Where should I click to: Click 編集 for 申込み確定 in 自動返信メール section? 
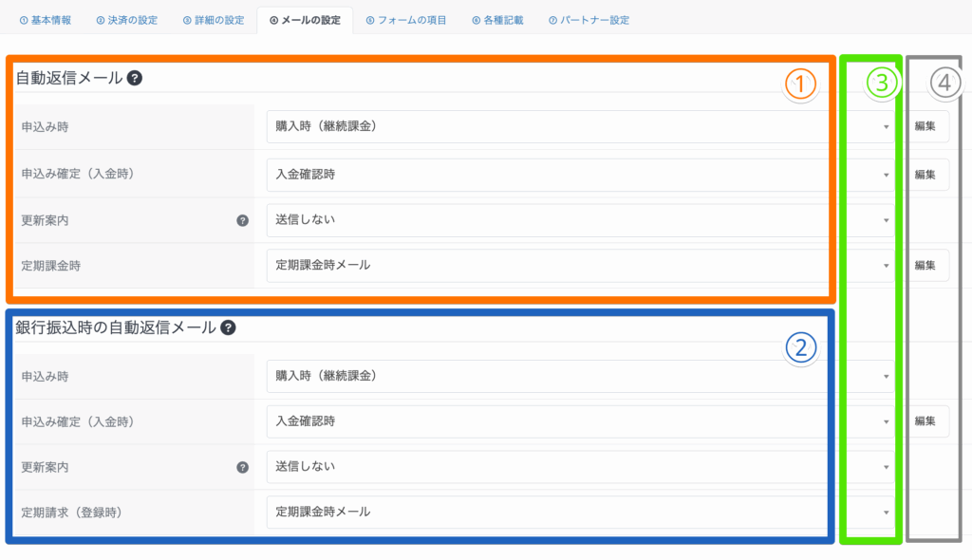[x=925, y=175]
